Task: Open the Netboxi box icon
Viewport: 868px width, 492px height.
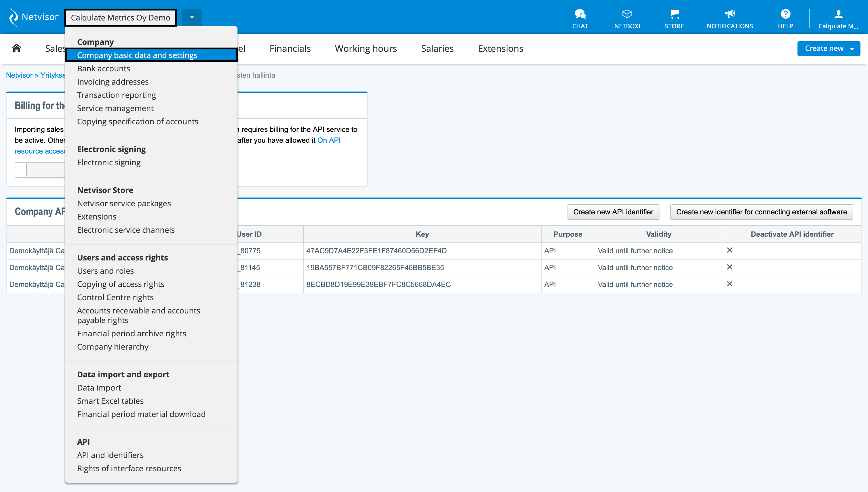Action: point(627,14)
